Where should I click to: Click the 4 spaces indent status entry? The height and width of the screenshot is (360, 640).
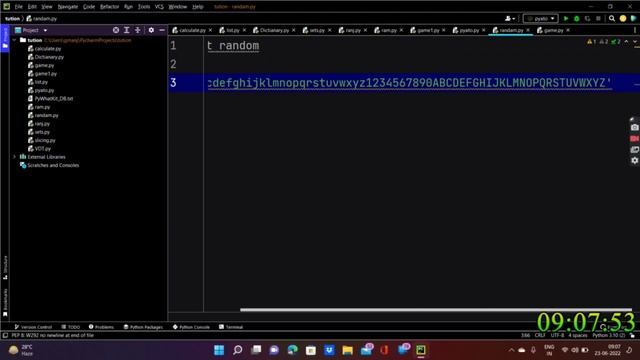click(x=578, y=335)
